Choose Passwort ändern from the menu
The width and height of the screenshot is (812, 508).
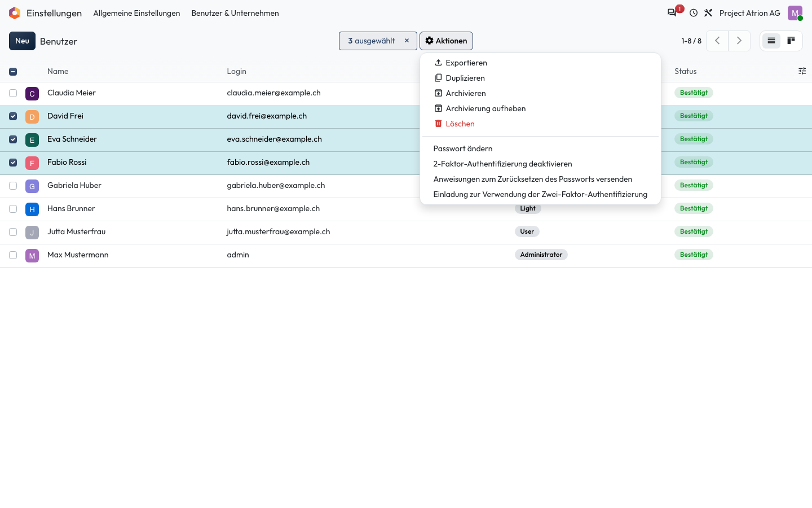540,148
